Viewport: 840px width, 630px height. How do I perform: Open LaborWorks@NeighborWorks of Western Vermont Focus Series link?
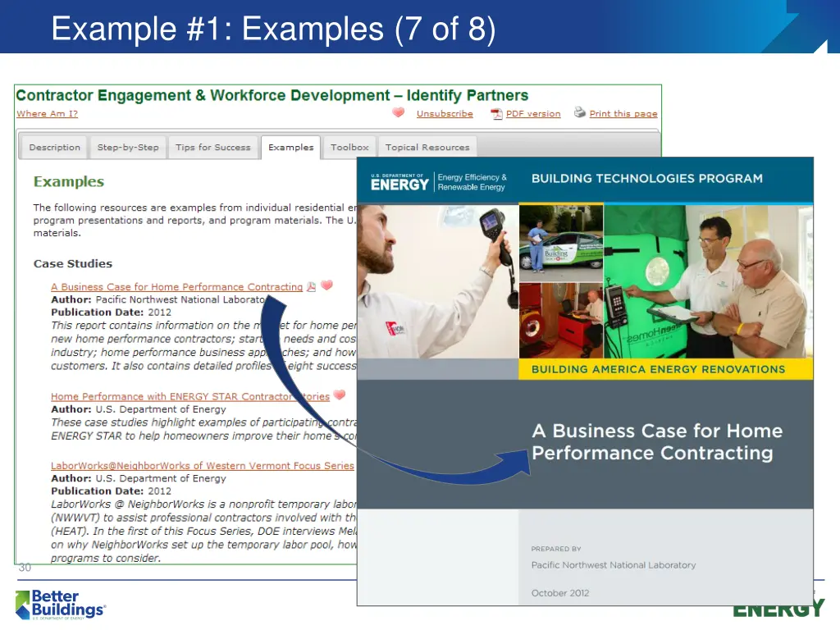(203, 466)
